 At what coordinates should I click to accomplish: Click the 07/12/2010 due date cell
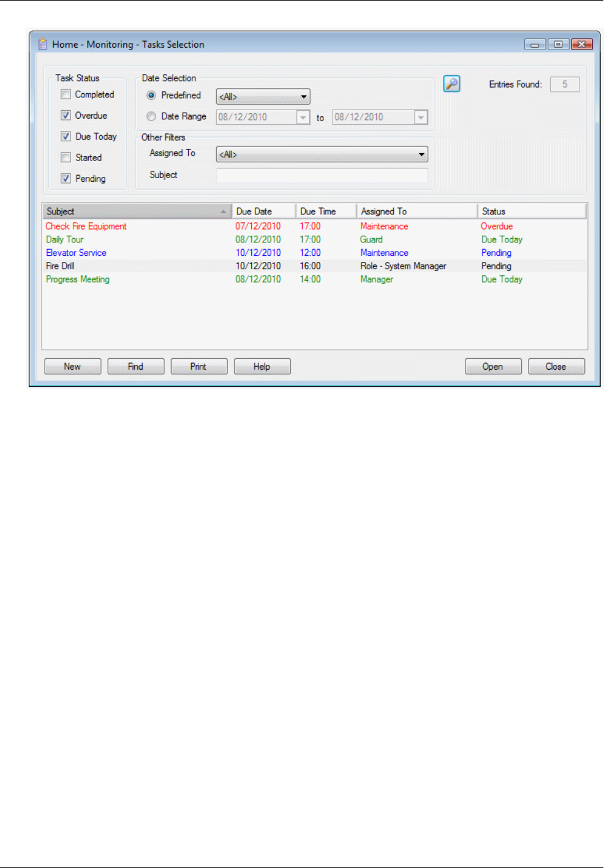tap(258, 226)
